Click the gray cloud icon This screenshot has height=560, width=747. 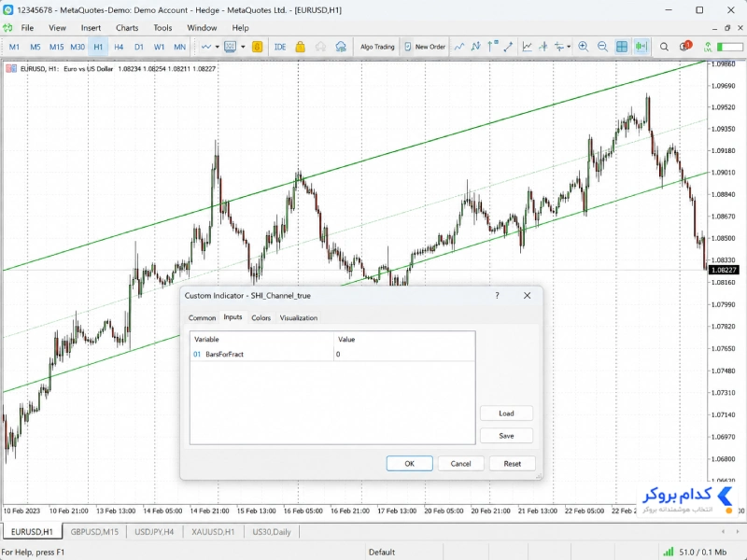320,47
